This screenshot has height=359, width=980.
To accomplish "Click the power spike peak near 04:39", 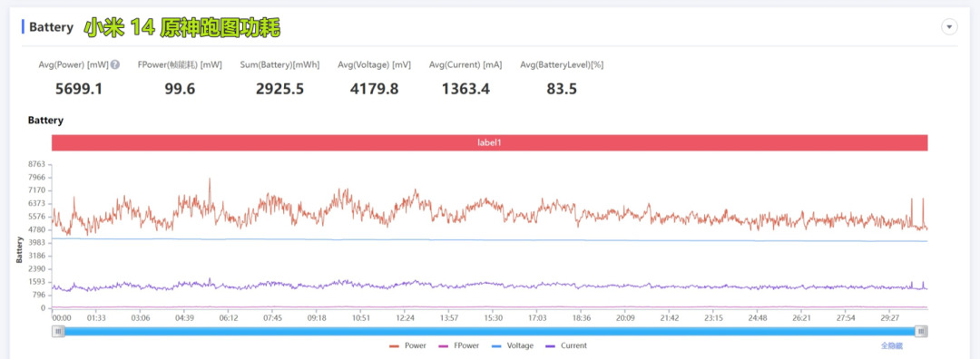I will coord(210,179).
